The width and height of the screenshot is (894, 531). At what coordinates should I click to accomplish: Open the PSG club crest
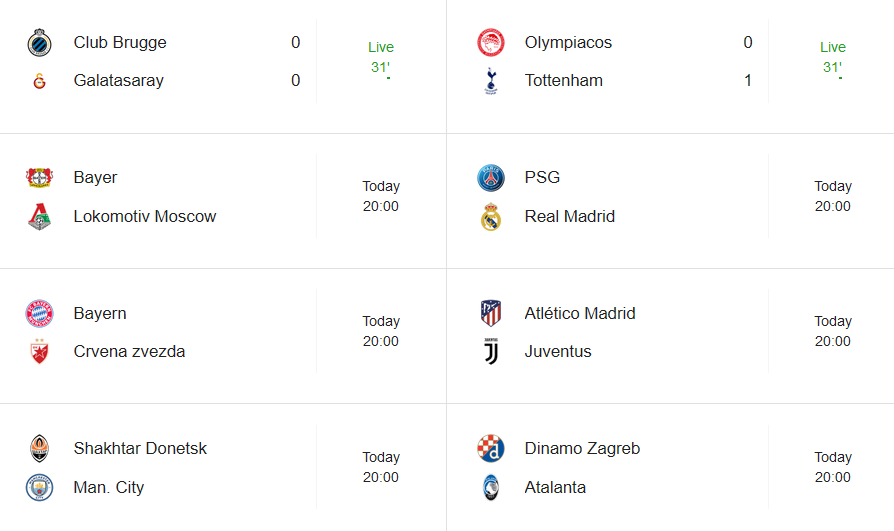[x=491, y=177]
